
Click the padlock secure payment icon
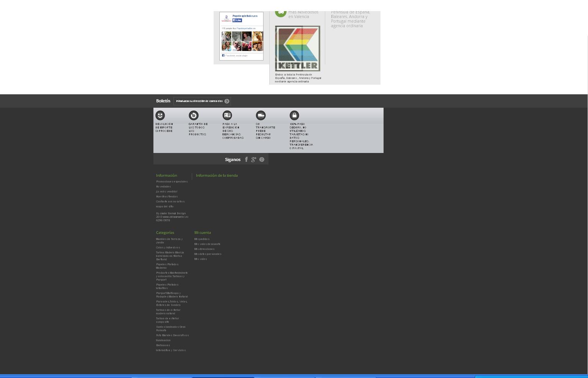point(294,115)
